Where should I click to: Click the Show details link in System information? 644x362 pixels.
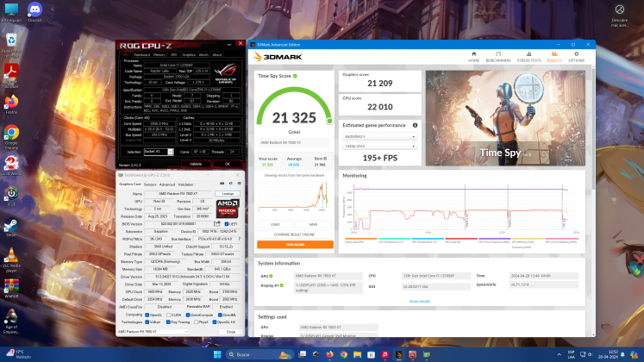pyautogui.click(x=419, y=302)
